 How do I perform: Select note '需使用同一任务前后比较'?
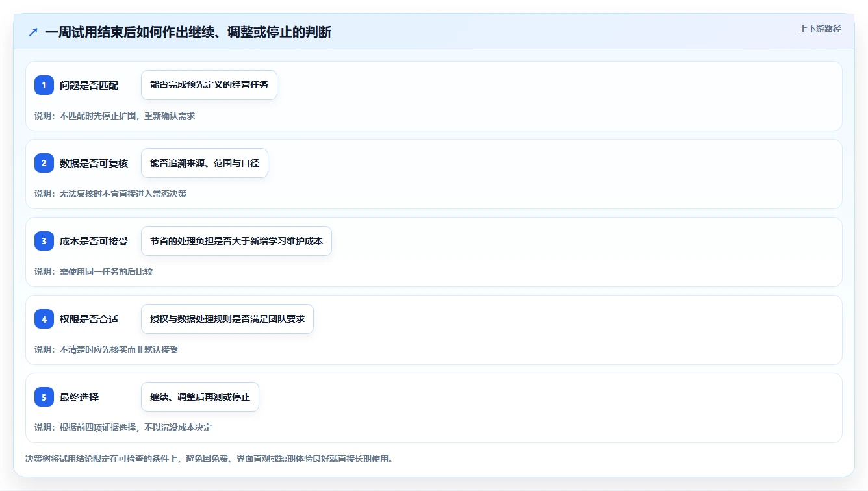point(106,271)
